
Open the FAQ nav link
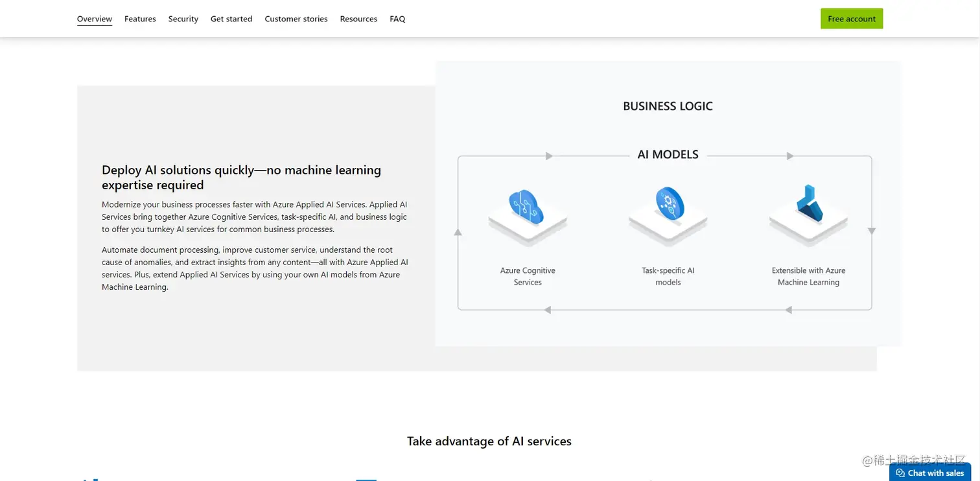[397, 19]
